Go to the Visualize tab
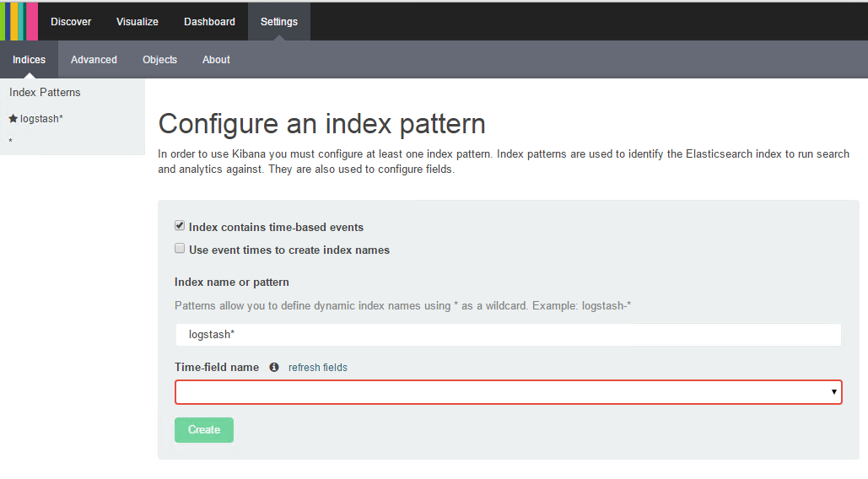This screenshot has width=868, height=479. [x=137, y=22]
